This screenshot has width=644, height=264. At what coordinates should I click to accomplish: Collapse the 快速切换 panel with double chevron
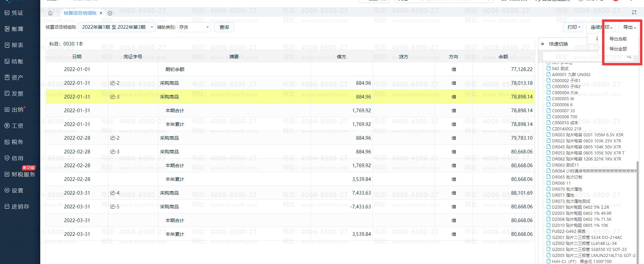point(542,44)
